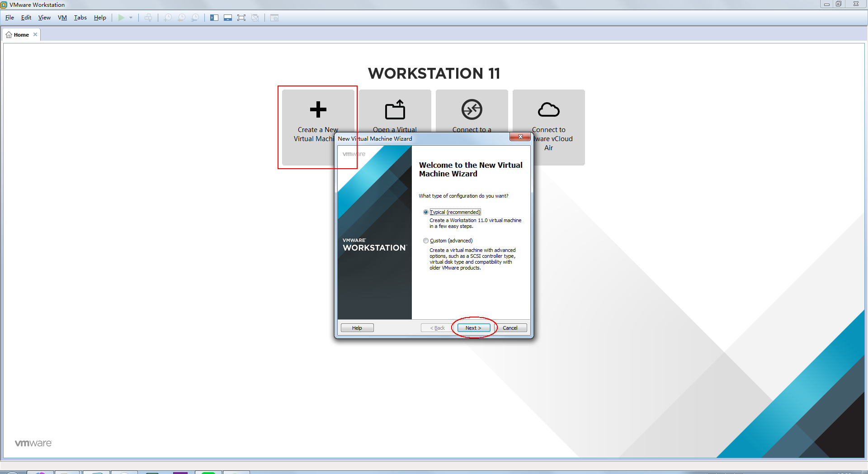The height and width of the screenshot is (474, 868).
Task: Open the Help menu
Action: click(100, 18)
